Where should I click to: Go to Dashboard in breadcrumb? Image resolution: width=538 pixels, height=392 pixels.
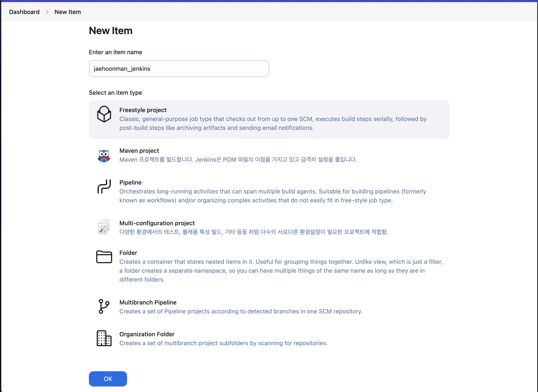[24, 12]
